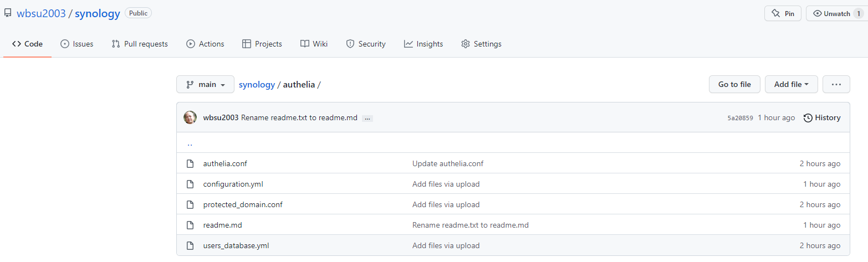Image resolution: width=868 pixels, height=262 pixels.
Task: Click the wbsu2003 avatar in commit bar
Action: pos(190,117)
